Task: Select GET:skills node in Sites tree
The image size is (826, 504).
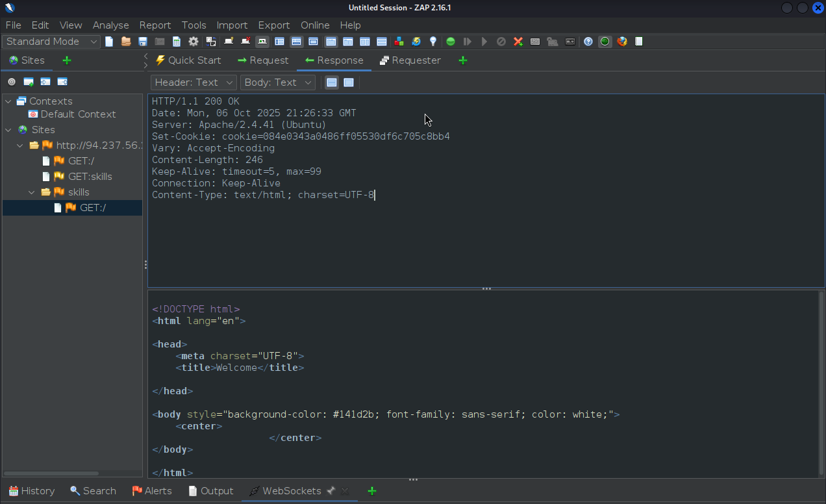Action: click(90, 177)
